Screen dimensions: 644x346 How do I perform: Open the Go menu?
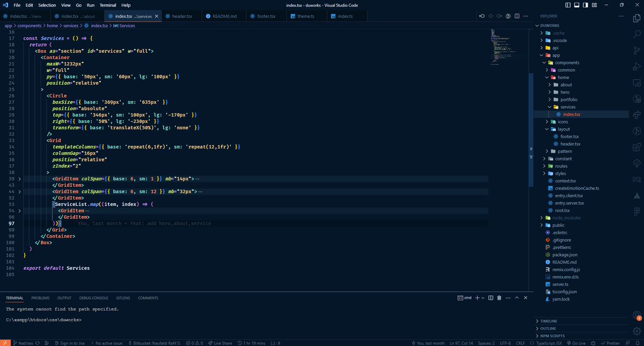click(x=79, y=5)
